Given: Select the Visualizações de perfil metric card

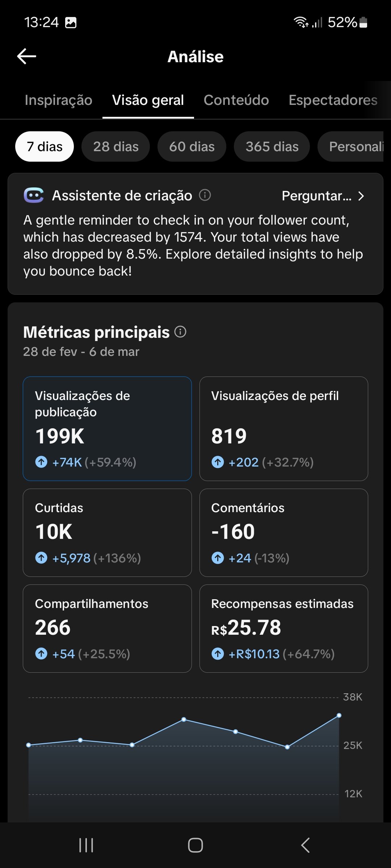Looking at the screenshot, I should click(283, 429).
